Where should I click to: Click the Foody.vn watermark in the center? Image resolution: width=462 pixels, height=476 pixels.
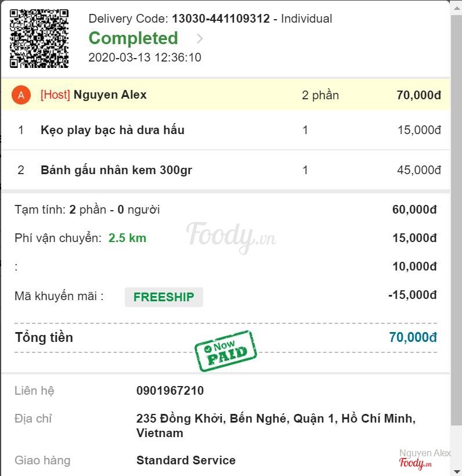point(232,237)
